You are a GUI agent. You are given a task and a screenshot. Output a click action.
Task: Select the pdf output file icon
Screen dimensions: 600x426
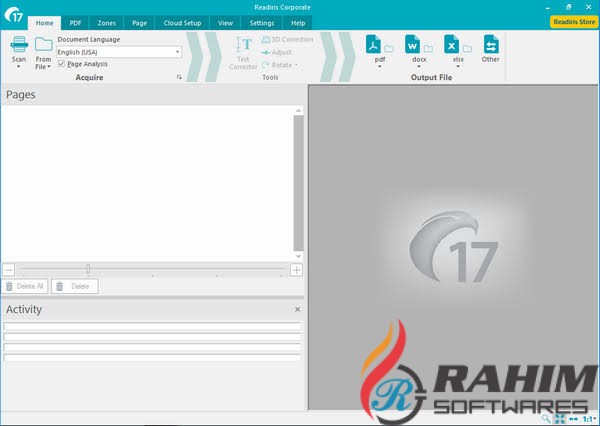pyautogui.click(x=373, y=44)
